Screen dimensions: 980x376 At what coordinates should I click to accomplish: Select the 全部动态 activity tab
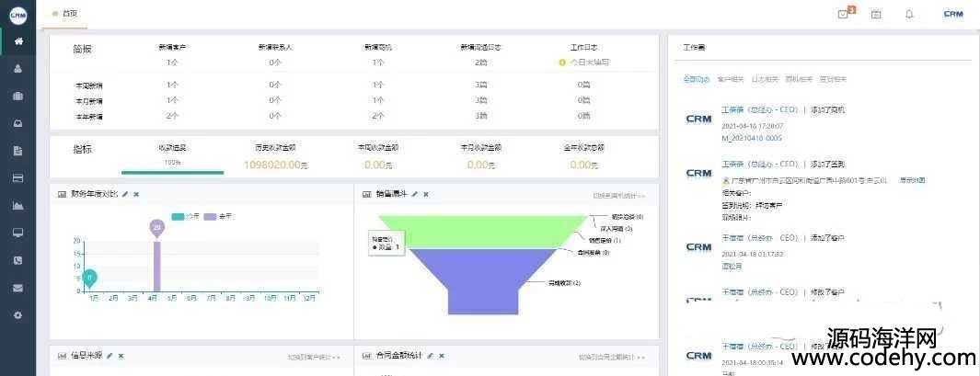click(x=697, y=79)
